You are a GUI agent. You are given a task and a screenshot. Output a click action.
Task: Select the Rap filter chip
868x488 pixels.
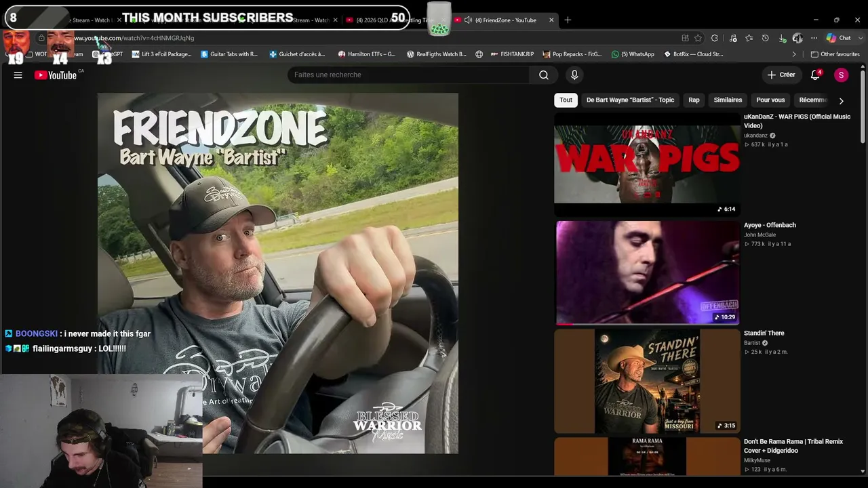[694, 100]
